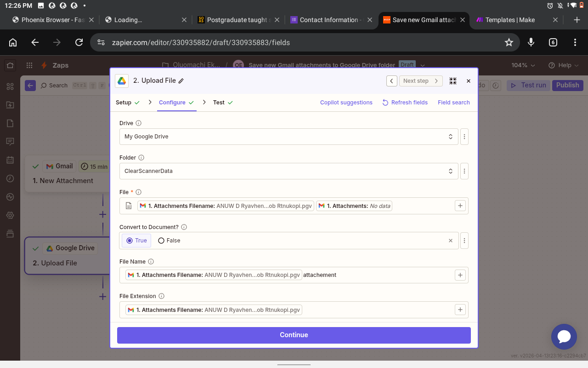Bookmark page with the star icon
The width and height of the screenshot is (588, 368).
509,42
